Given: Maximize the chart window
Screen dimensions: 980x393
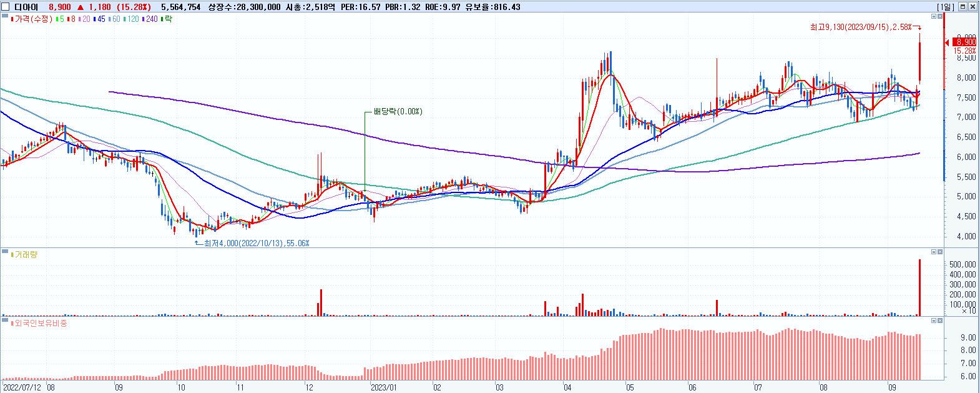Looking at the screenshot, I should click(x=963, y=7).
